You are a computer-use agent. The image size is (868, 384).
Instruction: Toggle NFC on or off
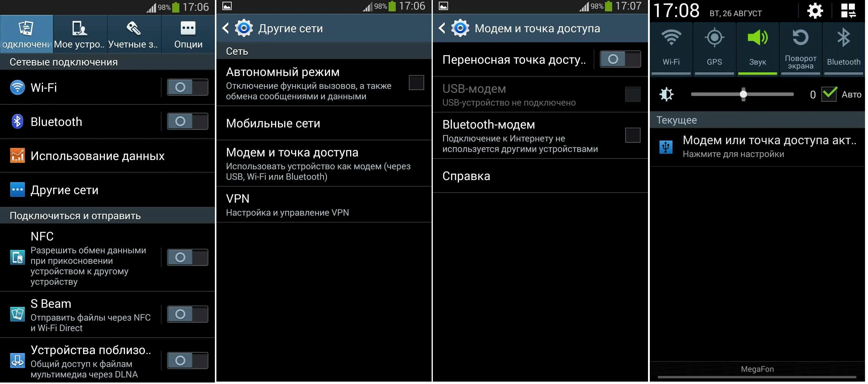187,256
